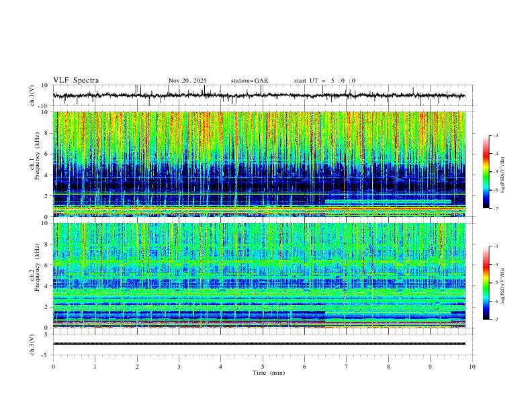Image resolution: width=532 pixels, height=411 pixels.
Task: Click the ch.3 voltage trace band
Action: point(259,344)
